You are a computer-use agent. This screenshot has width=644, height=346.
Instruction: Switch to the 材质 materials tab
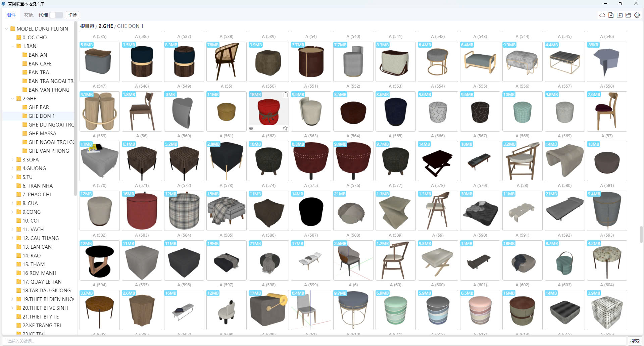(29, 15)
